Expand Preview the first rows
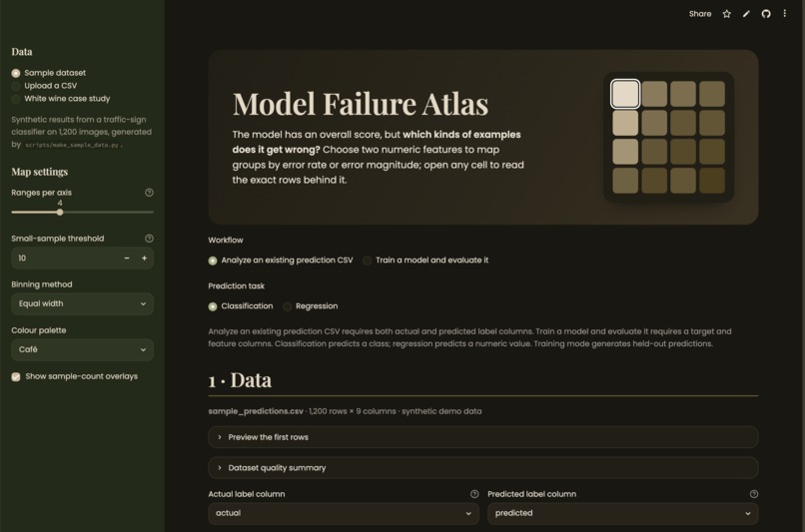 [483, 437]
